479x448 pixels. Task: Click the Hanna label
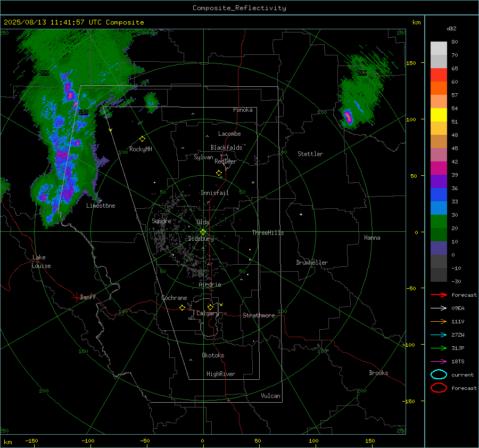coord(372,238)
